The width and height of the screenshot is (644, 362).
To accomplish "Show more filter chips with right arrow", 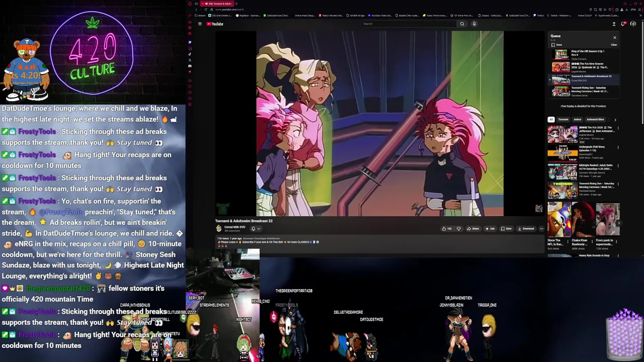I will click(615, 120).
